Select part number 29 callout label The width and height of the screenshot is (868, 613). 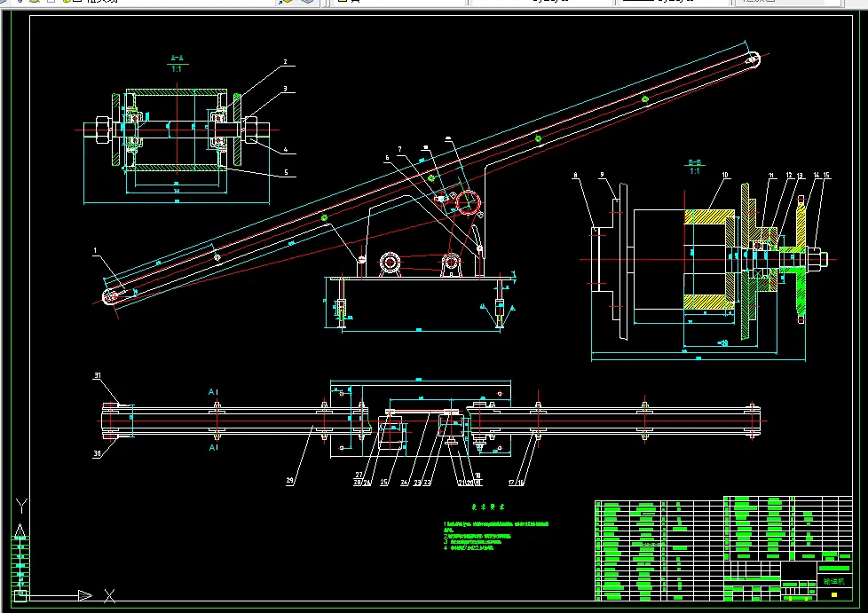(x=290, y=481)
